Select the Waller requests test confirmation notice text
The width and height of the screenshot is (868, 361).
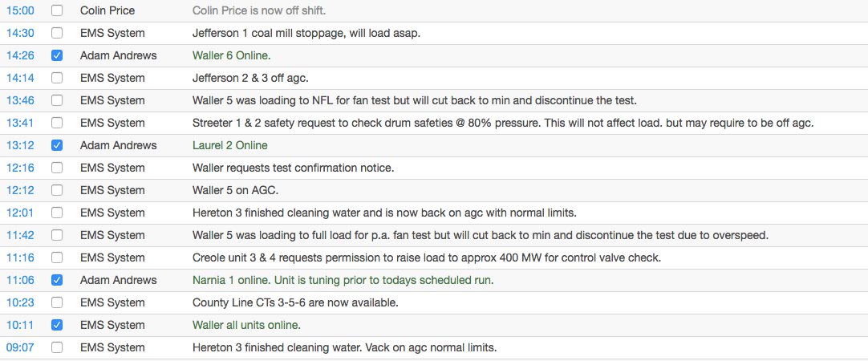tap(294, 168)
